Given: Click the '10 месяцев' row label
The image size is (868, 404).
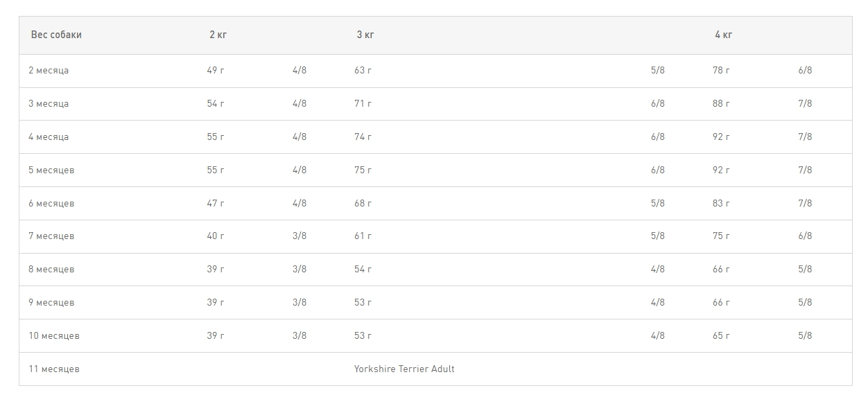Looking at the screenshot, I should click(54, 336).
